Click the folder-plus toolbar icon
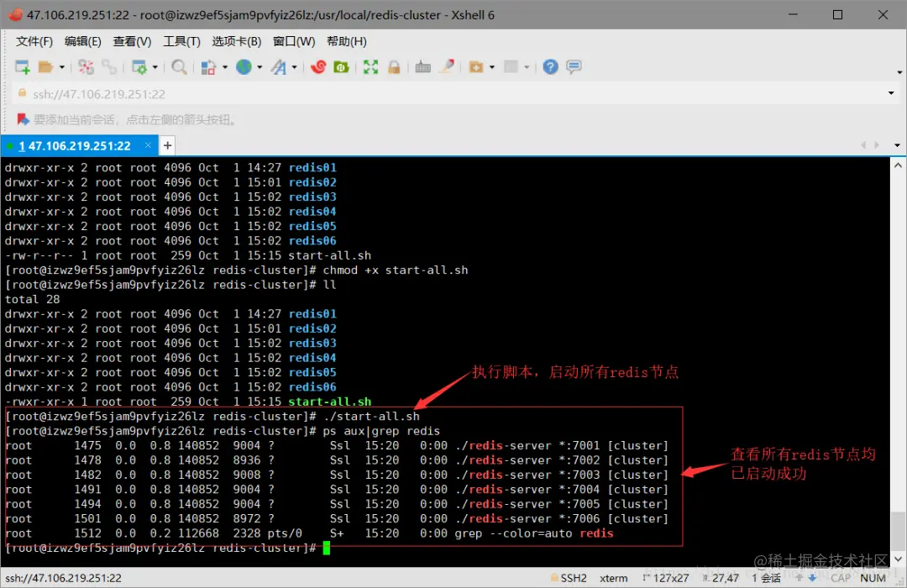This screenshot has width=907, height=588. pyautogui.click(x=476, y=67)
